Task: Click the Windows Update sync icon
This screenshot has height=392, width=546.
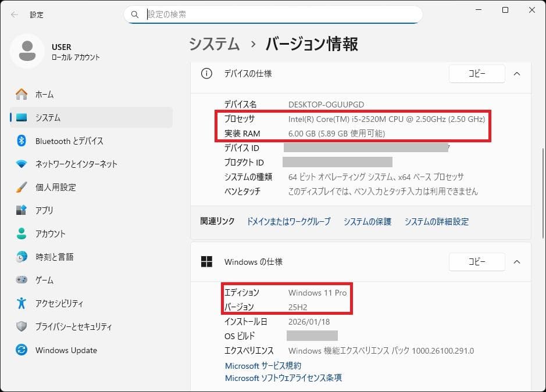Action: coord(22,350)
